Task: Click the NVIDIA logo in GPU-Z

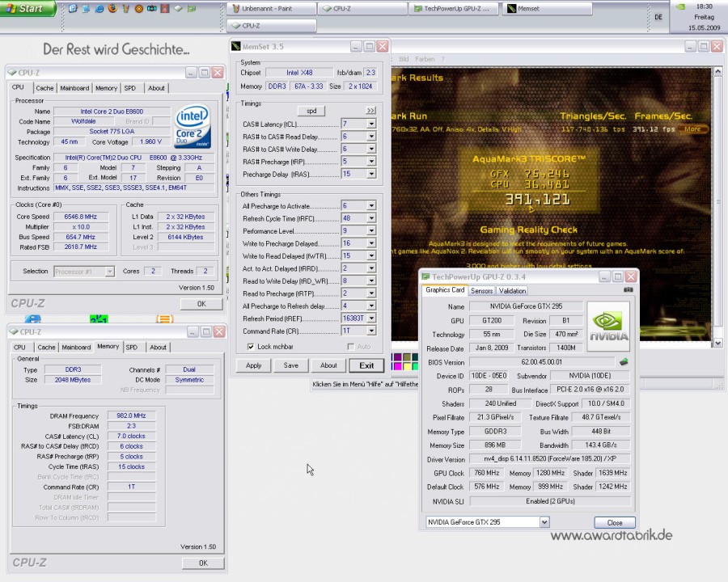Action: tap(608, 327)
